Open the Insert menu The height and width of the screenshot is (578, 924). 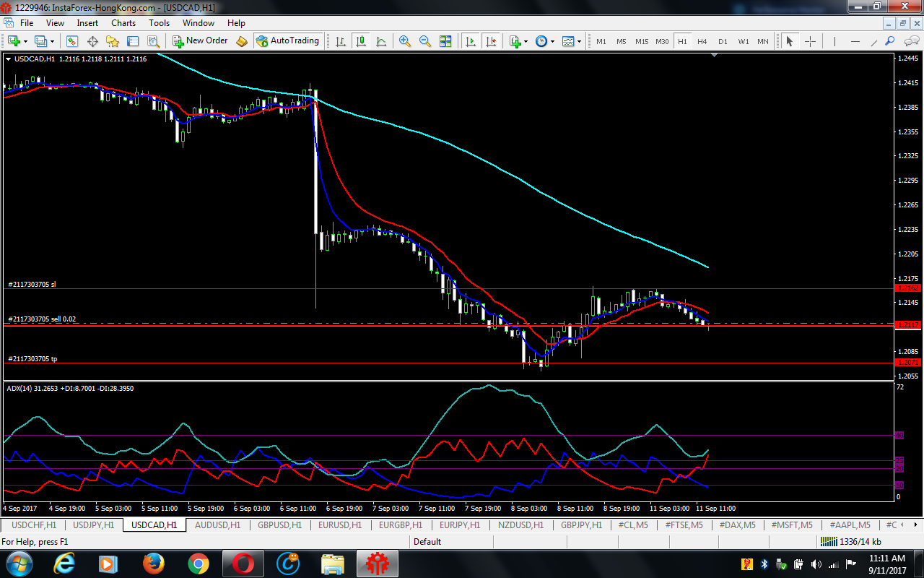87,23
